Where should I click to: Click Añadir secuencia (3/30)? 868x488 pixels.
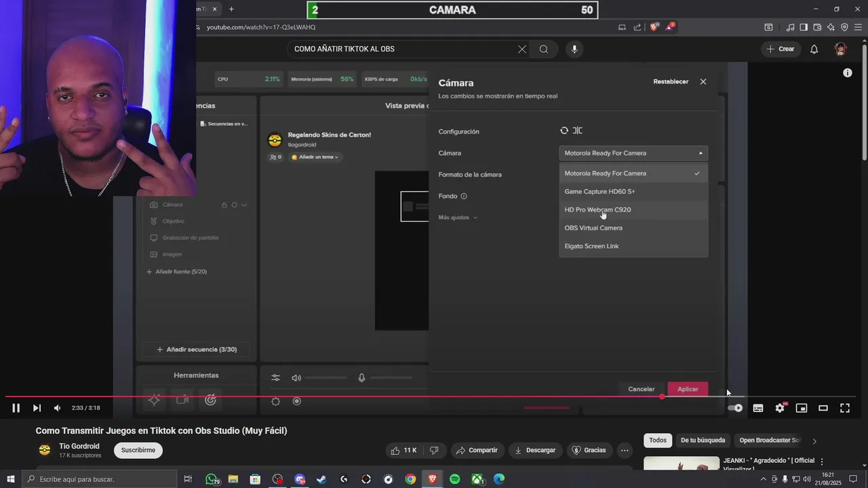pyautogui.click(x=197, y=350)
